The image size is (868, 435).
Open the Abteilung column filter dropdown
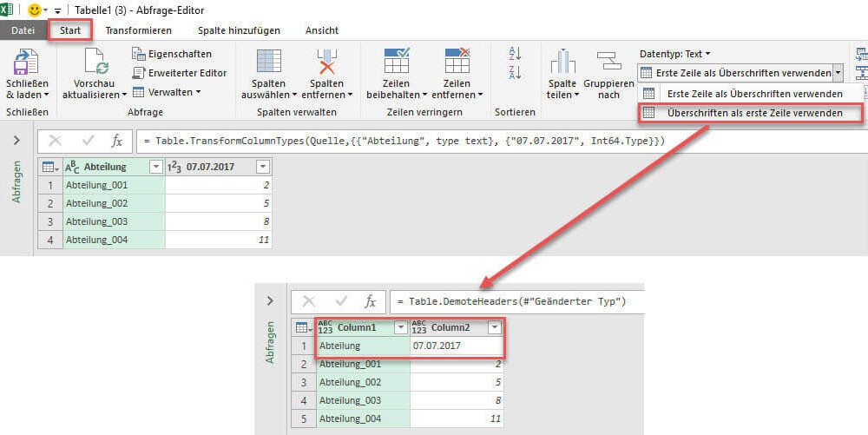156,167
